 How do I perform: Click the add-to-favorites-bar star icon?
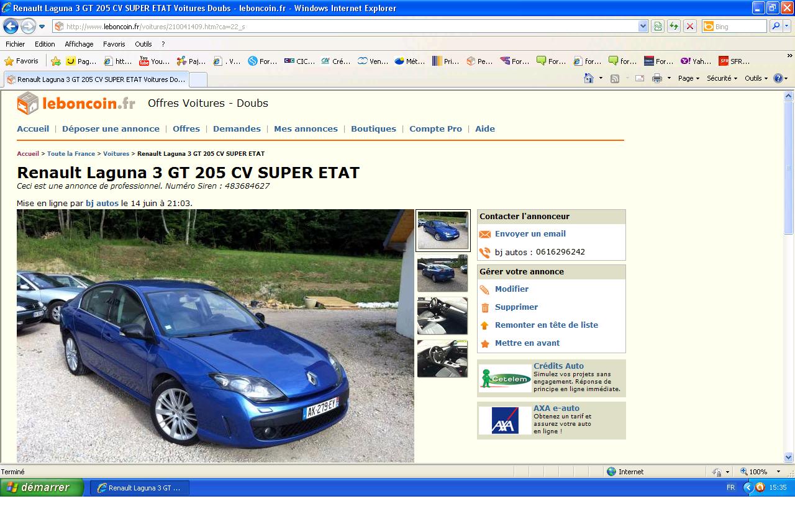pyautogui.click(x=56, y=61)
